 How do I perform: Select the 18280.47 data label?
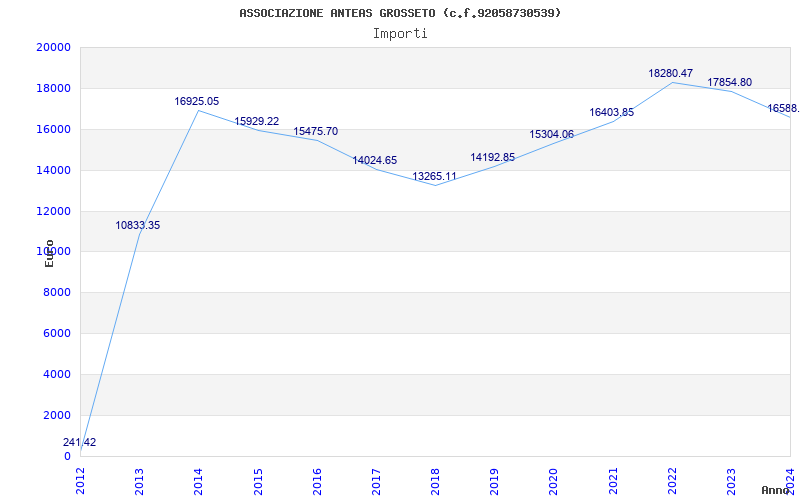(671, 73)
